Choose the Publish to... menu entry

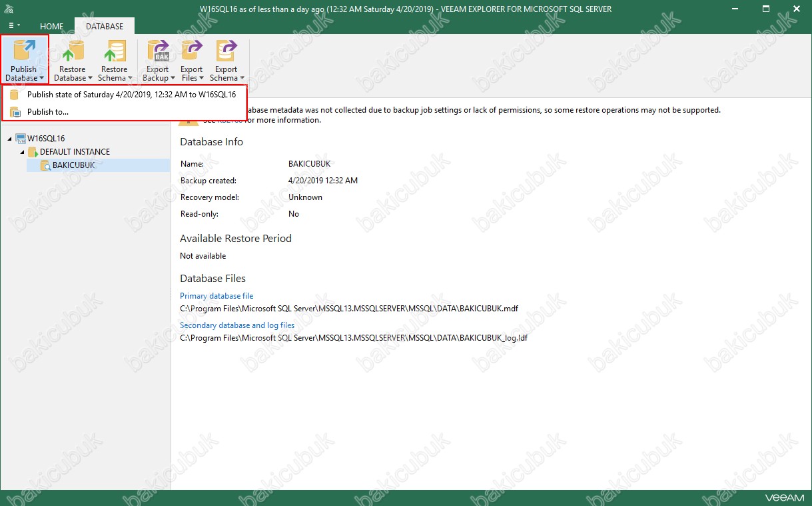coord(125,112)
